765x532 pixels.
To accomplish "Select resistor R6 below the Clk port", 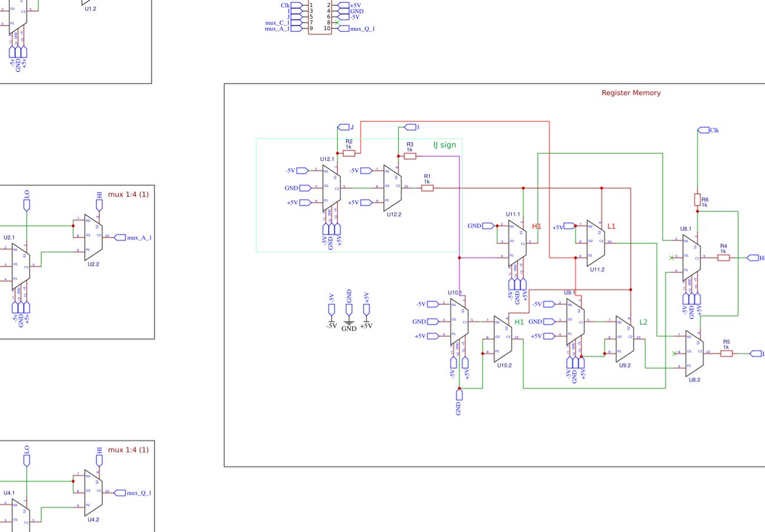I will 698,200.
